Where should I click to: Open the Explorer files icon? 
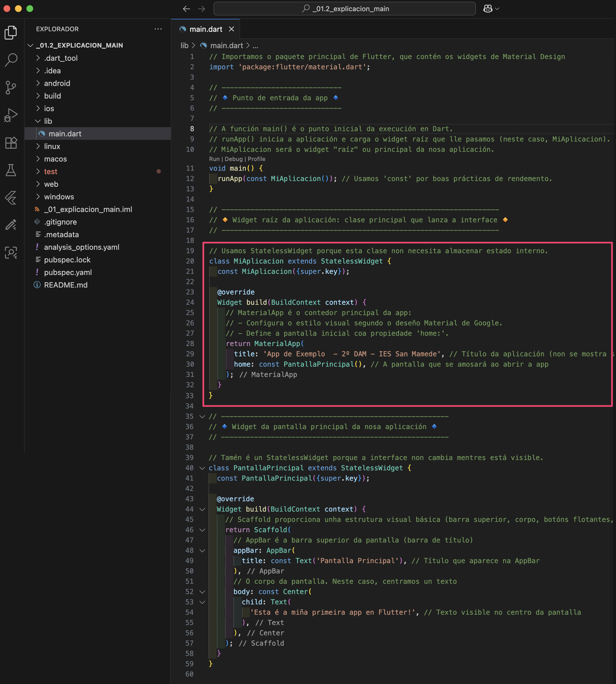(x=11, y=32)
